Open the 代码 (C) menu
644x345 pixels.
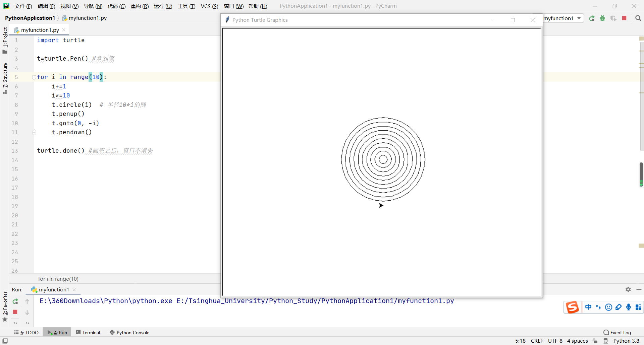click(116, 6)
